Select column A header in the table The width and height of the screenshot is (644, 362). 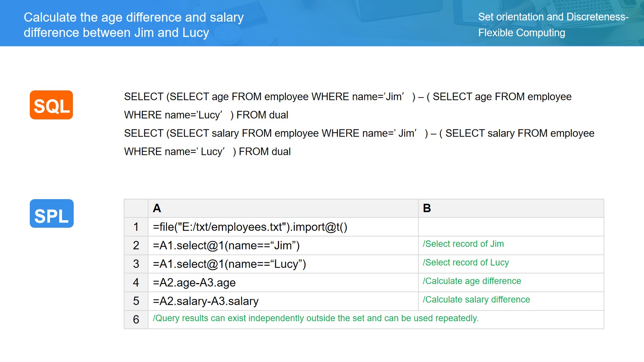[x=282, y=208]
